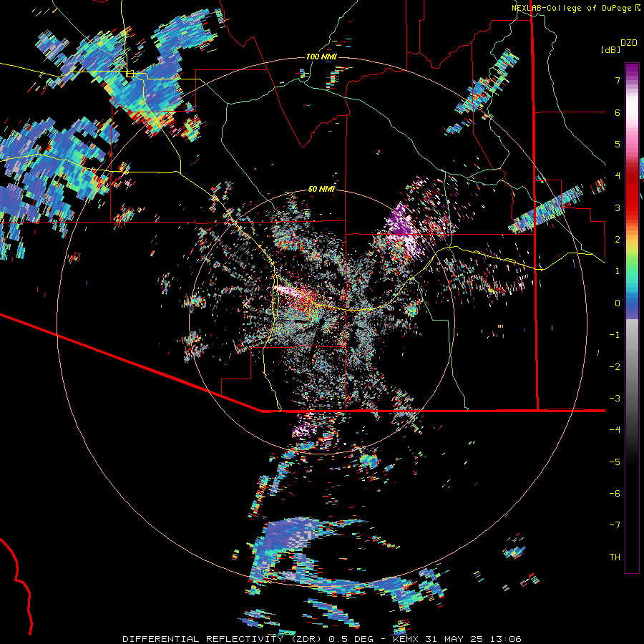
Task: Click the '5' value on the color scale
Action: [x=618, y=144]
